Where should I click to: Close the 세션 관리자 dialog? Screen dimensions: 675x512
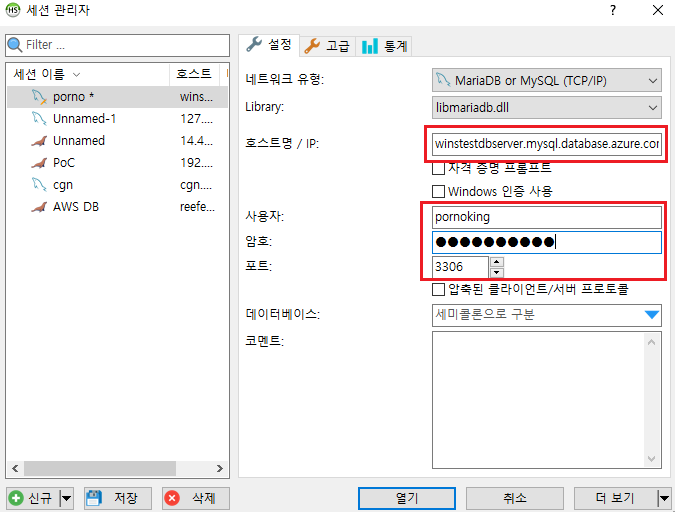click(658, 10)
